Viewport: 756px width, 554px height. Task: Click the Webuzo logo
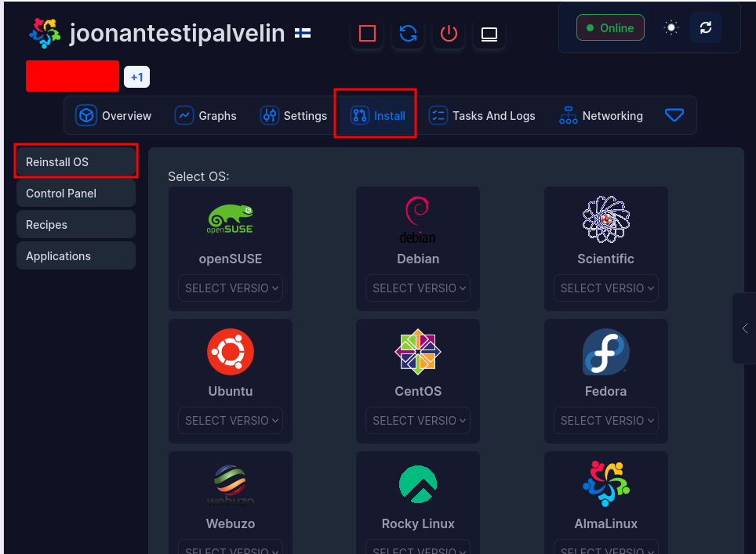coord(230,485)
